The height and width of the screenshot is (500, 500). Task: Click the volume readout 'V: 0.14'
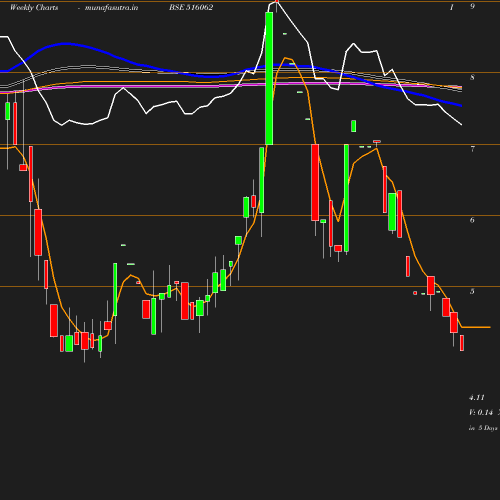pos(481,412)
